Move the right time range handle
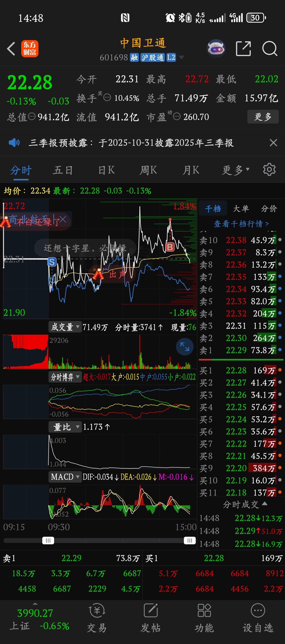 (190, 541)
